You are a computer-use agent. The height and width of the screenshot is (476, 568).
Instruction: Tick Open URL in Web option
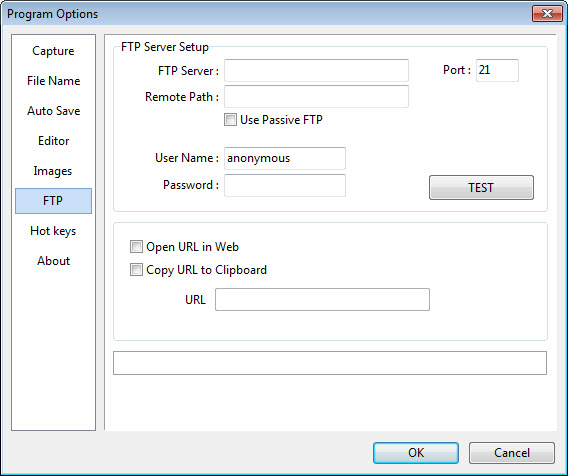[x=136, y=247]
